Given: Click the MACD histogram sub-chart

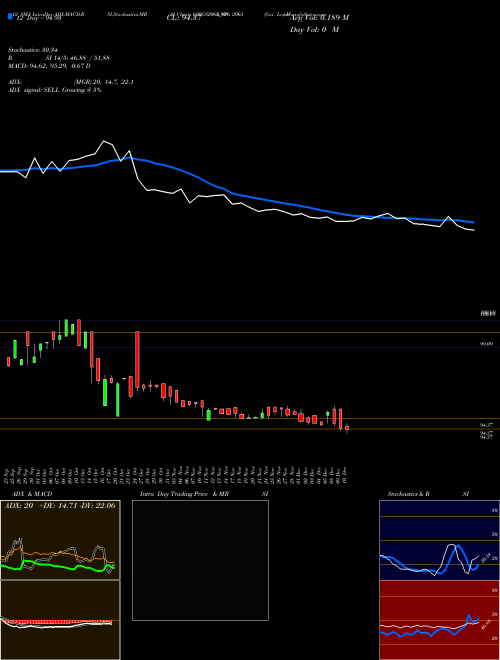Looking at the screenshot, I should point(60,620).
